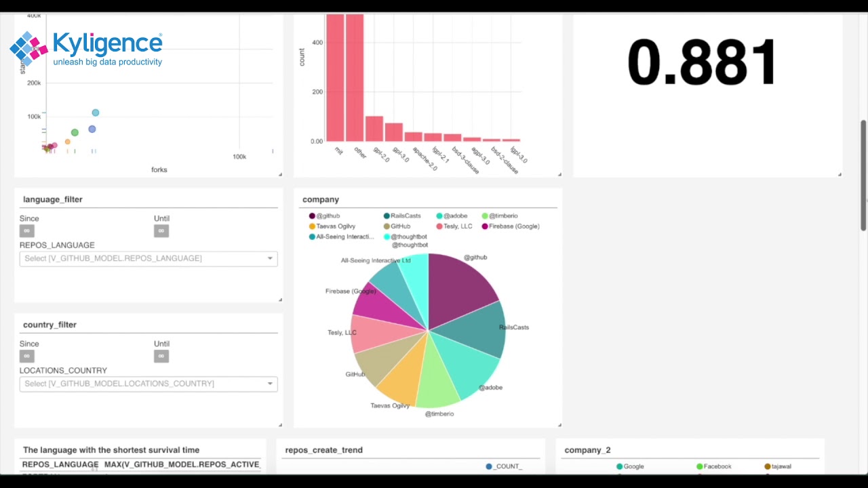The height and width of the screenshot is (488, 868).
Task: Toggle All-Seeing Interactive legend entry
Action: 341,237
